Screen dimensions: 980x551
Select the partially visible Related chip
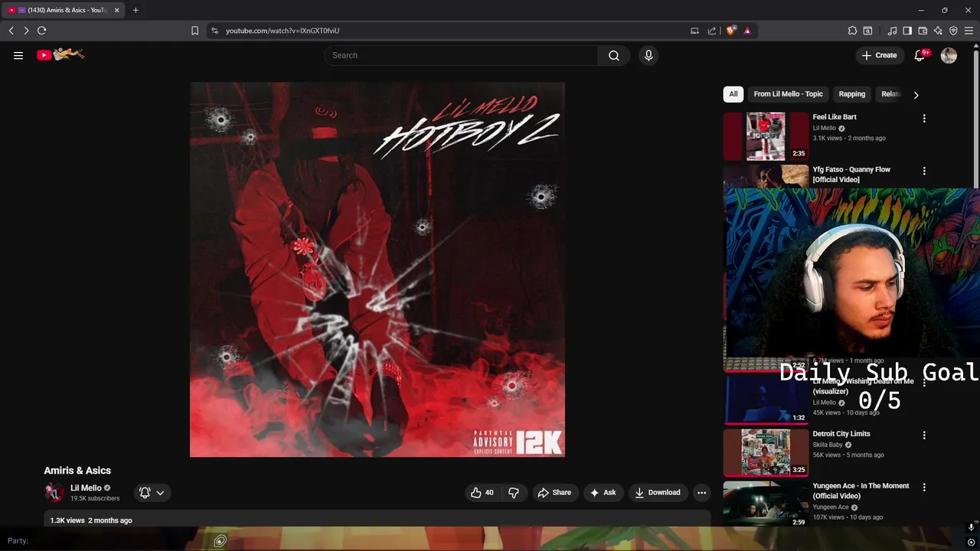tap(890, 94)
